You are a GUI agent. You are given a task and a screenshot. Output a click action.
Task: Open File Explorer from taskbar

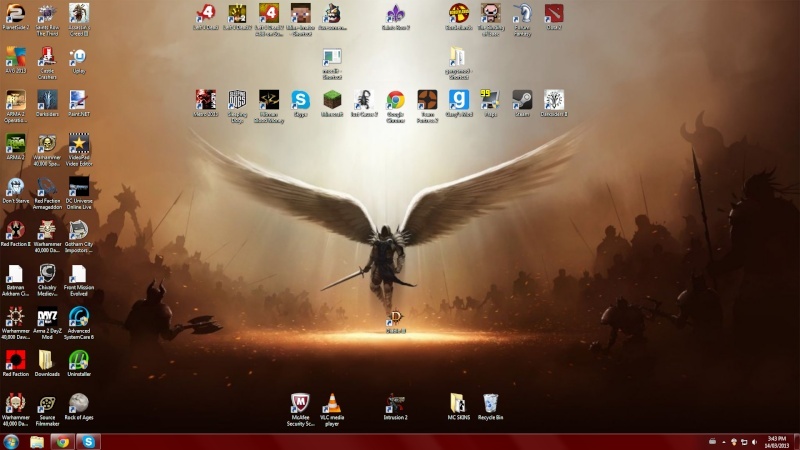(x=37, y=442)
